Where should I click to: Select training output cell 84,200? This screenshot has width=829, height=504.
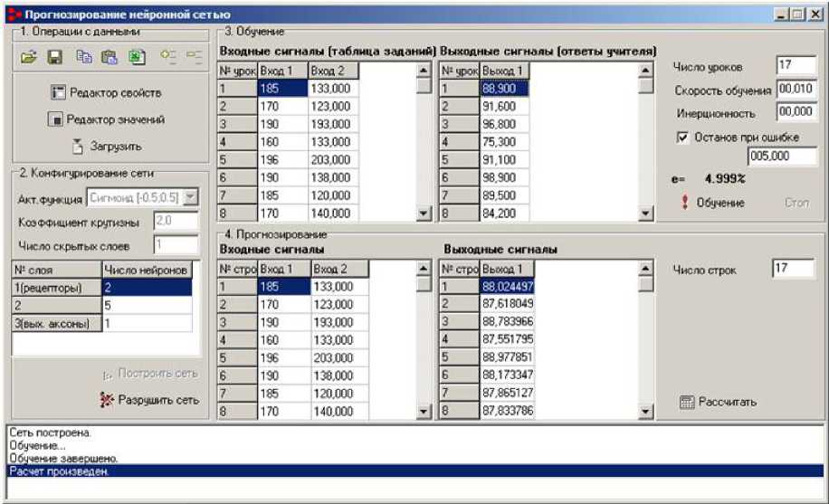[x=504, y=214]
